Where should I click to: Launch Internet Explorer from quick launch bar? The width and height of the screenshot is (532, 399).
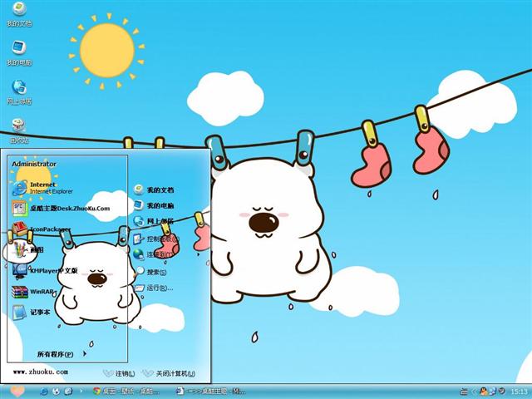click(44, 392)
